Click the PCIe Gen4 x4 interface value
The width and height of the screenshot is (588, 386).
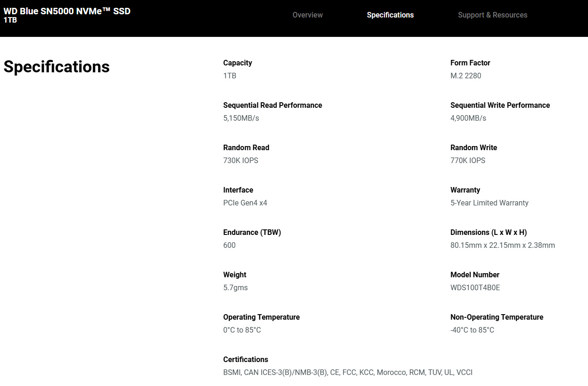(x=245, y=203)
